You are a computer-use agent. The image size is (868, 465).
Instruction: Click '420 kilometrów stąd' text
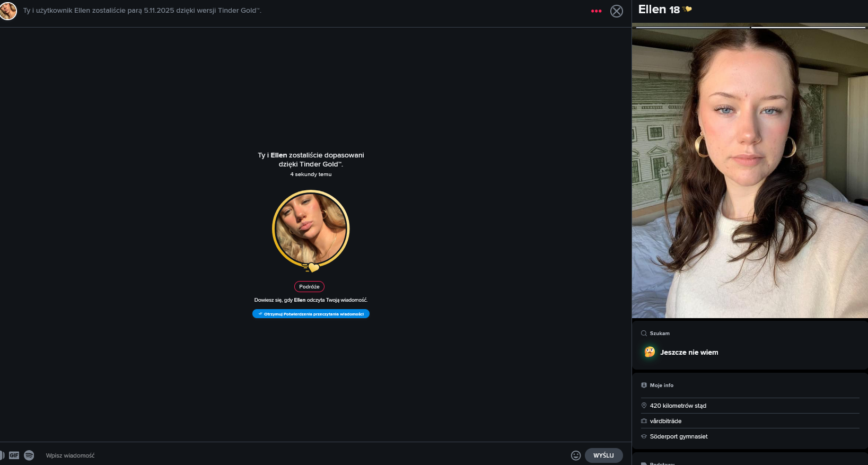pyautogui.click(x=678, y=406)
